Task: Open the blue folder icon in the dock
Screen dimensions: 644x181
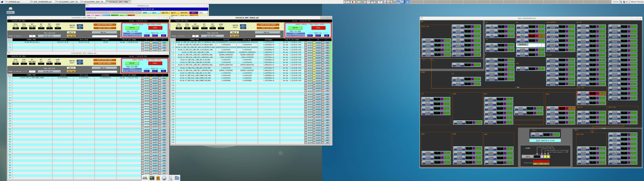Action: pos(177,178)
